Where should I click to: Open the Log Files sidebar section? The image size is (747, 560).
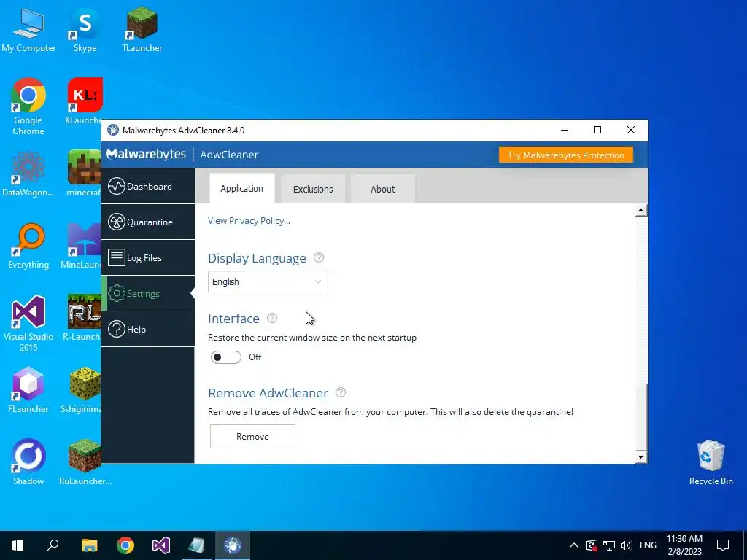tap(147, 257)
